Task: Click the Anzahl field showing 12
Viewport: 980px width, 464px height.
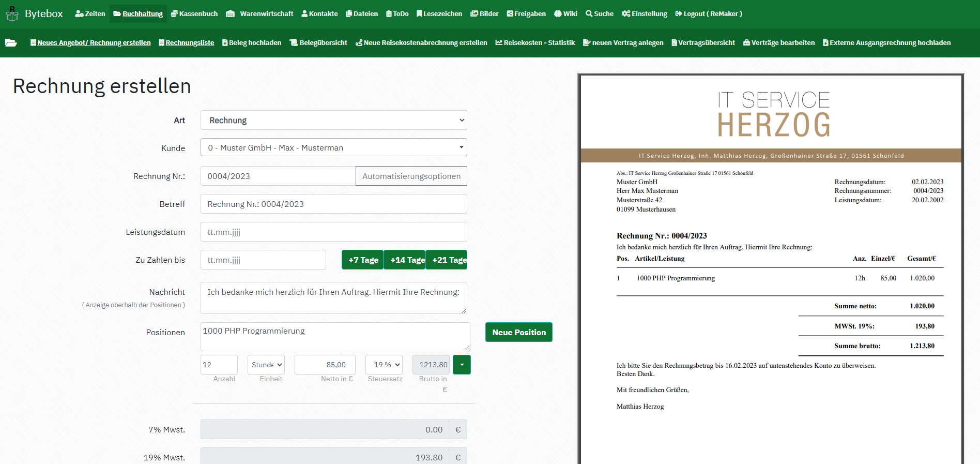Action: pos(219,365)
